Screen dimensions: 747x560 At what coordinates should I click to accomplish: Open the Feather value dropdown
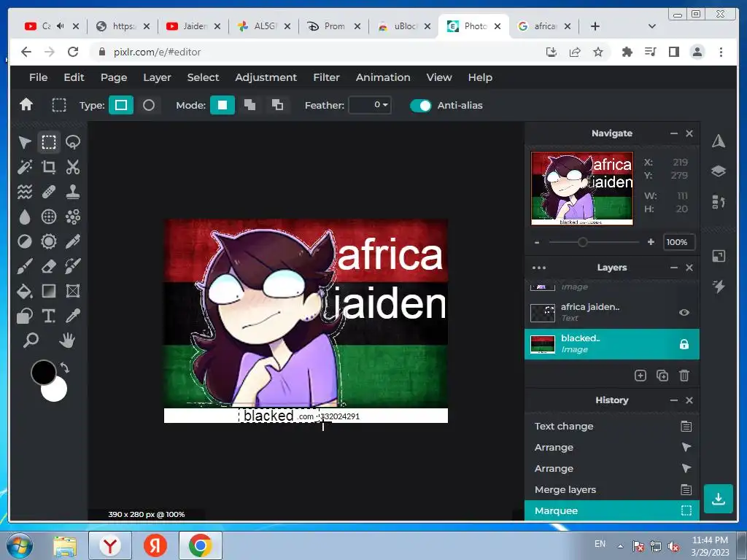370,105
